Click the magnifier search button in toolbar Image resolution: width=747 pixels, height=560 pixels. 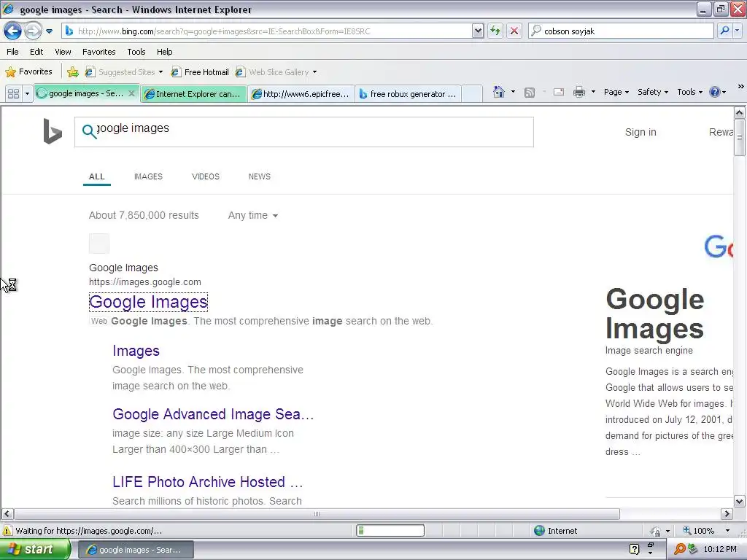tap(724, 31)
